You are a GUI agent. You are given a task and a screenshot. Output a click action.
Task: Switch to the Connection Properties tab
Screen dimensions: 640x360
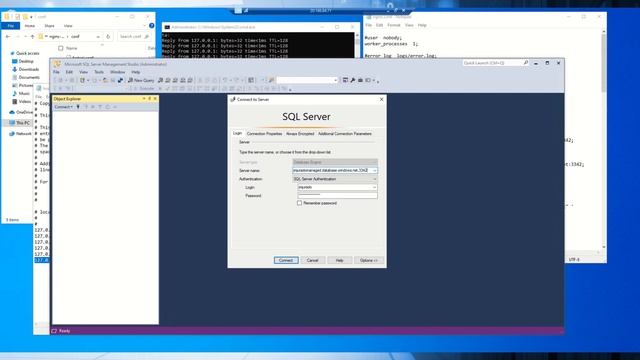pyautogui.click(x=264, y=133)
